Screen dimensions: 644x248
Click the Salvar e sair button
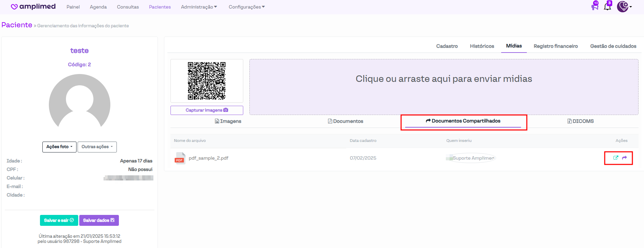[x=59, y=220]
